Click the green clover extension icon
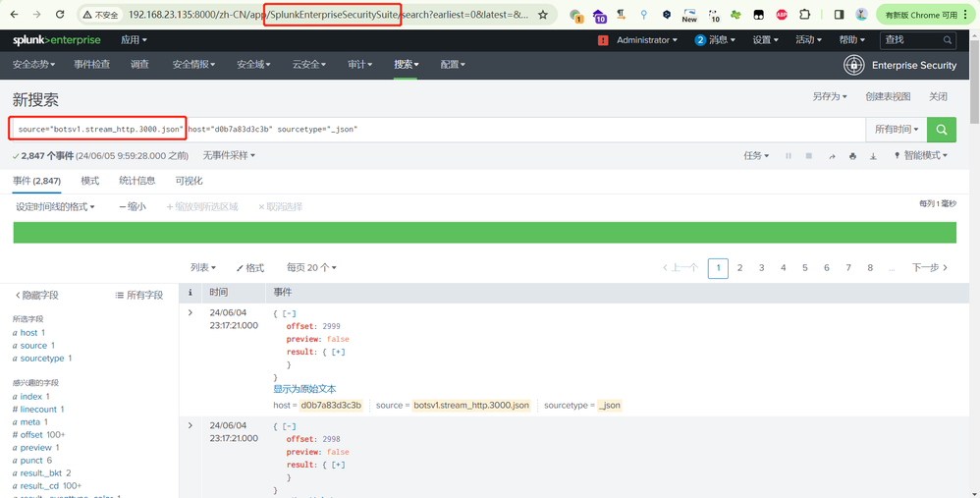 pyautogui.click(x=735, y=15)
